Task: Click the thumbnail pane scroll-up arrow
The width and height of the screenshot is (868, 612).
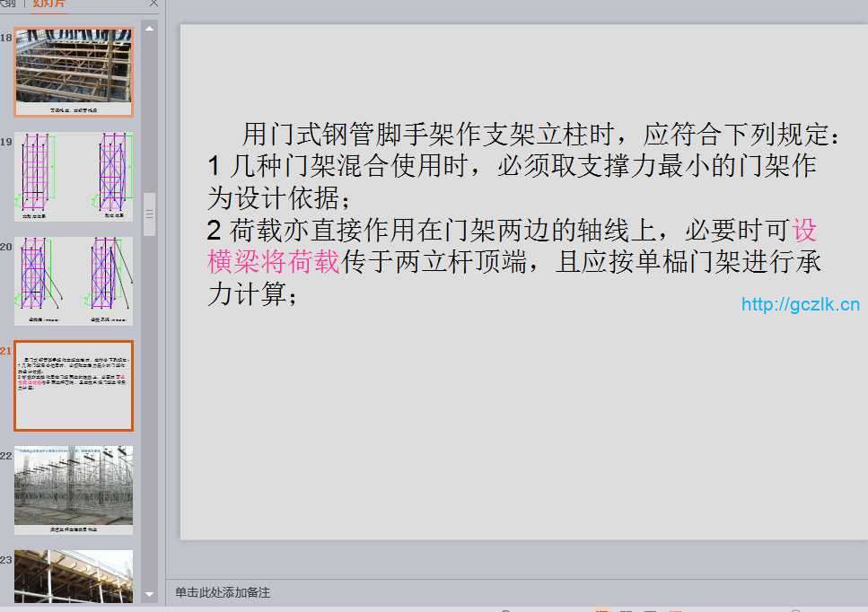Action: (150, 28)
